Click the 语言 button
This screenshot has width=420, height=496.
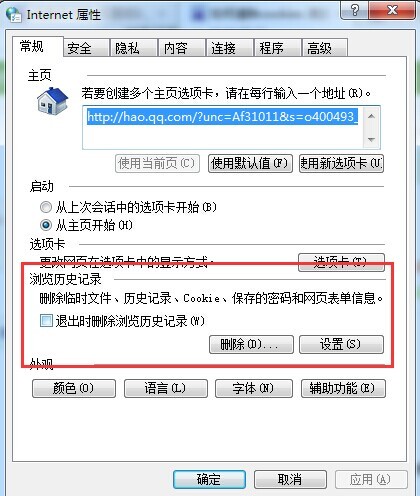166,388
